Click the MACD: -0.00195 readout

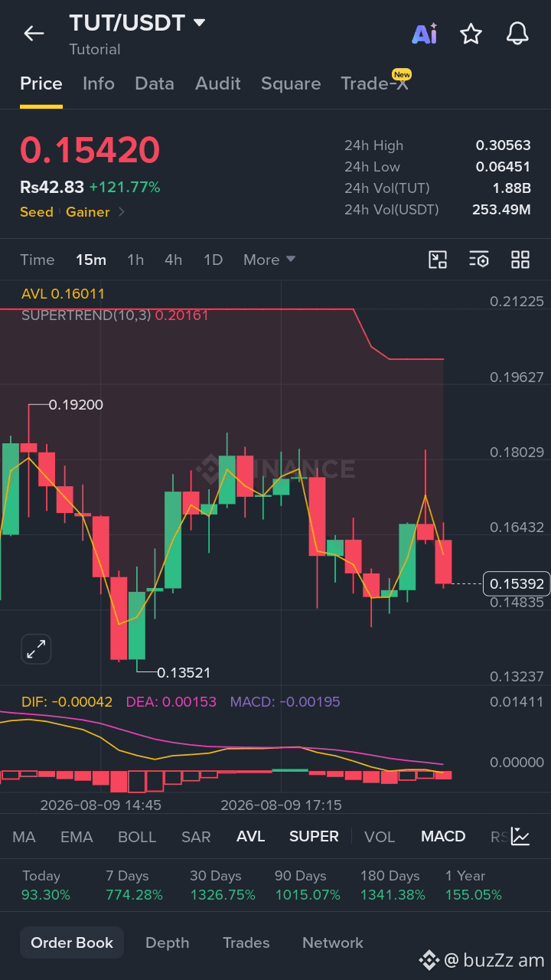pyautogui.click(x=285, y=701)
